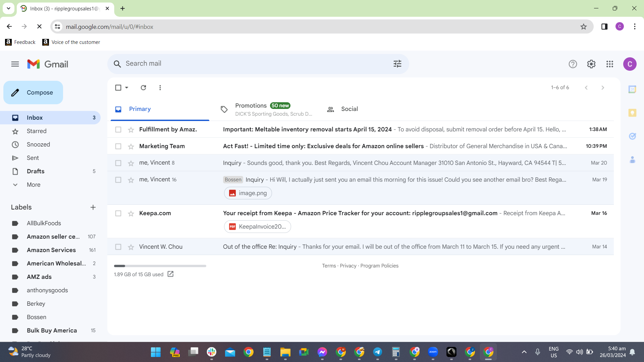This screenshot has width=644, height=362.
Task: Open search options filter icon
Action: point(397,64)
